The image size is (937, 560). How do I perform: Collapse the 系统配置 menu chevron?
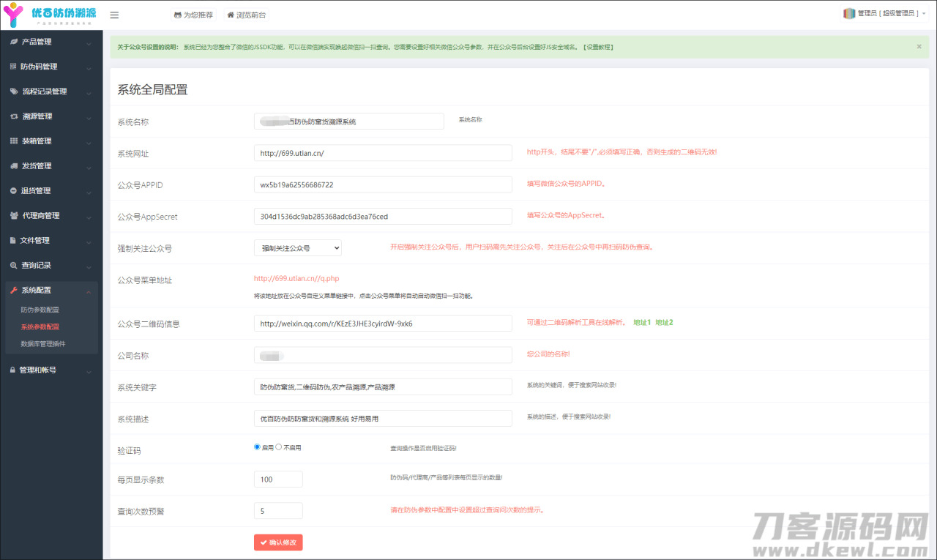(x=89, y=291)
